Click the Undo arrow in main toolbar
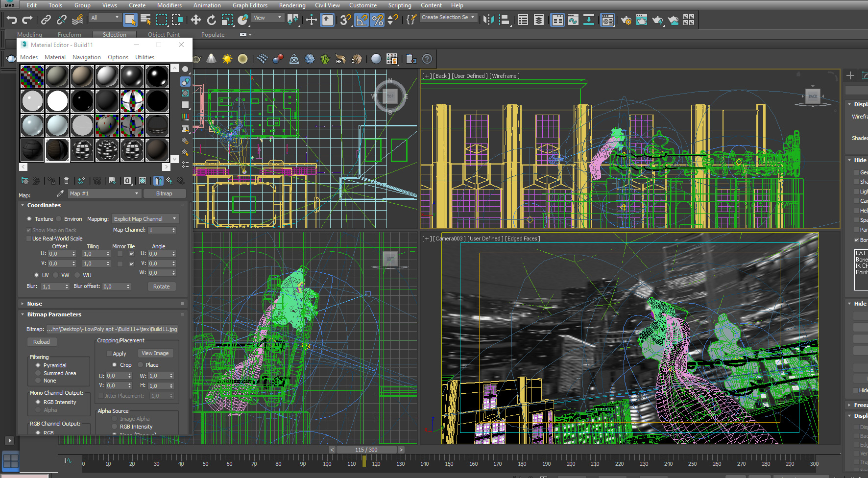This screenshot has width=868, height=478. pyautogui.click(x=12, y=20)
